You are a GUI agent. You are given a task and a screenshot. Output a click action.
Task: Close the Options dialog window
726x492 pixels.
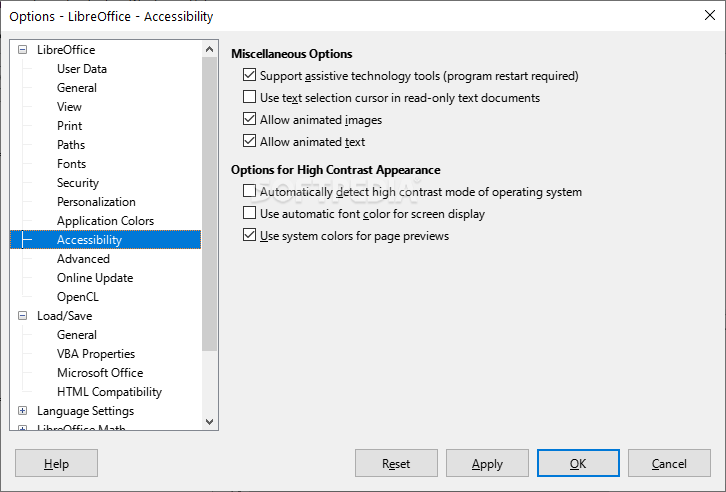click(709, 15)
